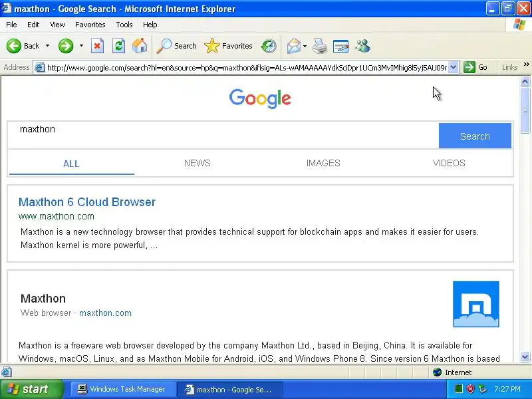Select the ALL results tab
The width and height of the screenshot is (532, 399).
click(x=71, y=164)
